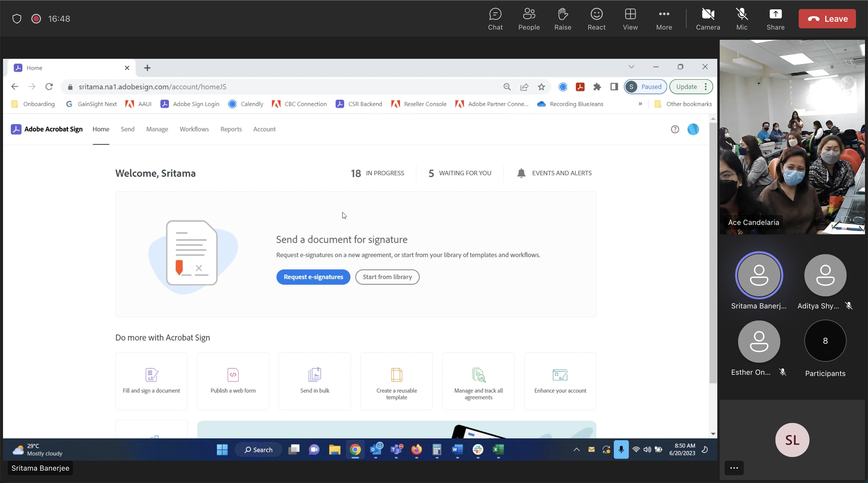Viewport: 868px width, 483px height.
Task: Raise your hand in the meeting
Action: point(563,19)
